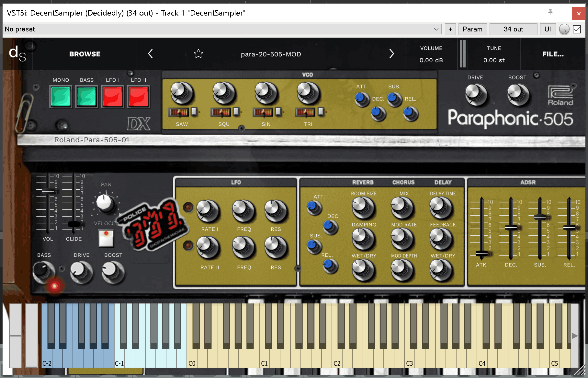Screen dimensions: 588x378
Task: Click the UI button
Action: click(548, 29)
